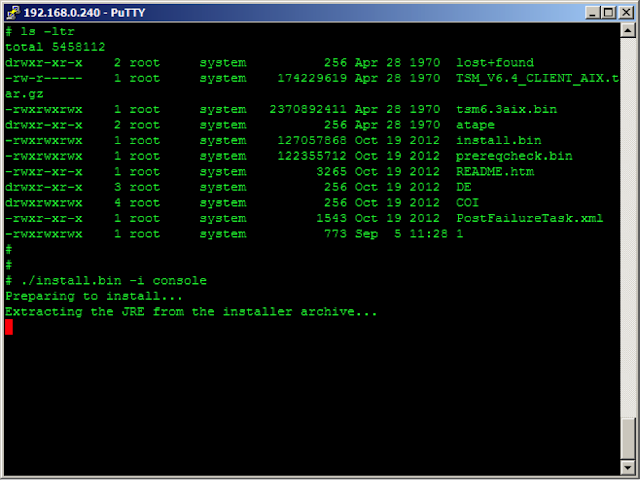Screen dimensions: 640x480
Task: Click the terminal scrollbar thumb
Action: pos(627,439)
